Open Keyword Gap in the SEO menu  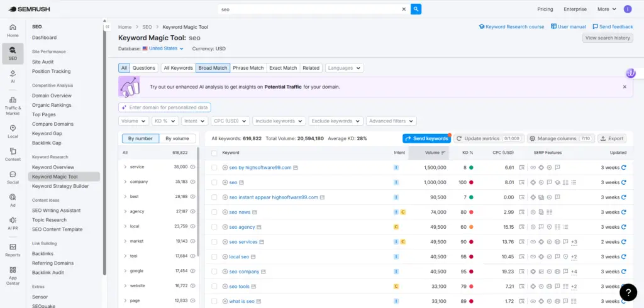pos(47,133)
